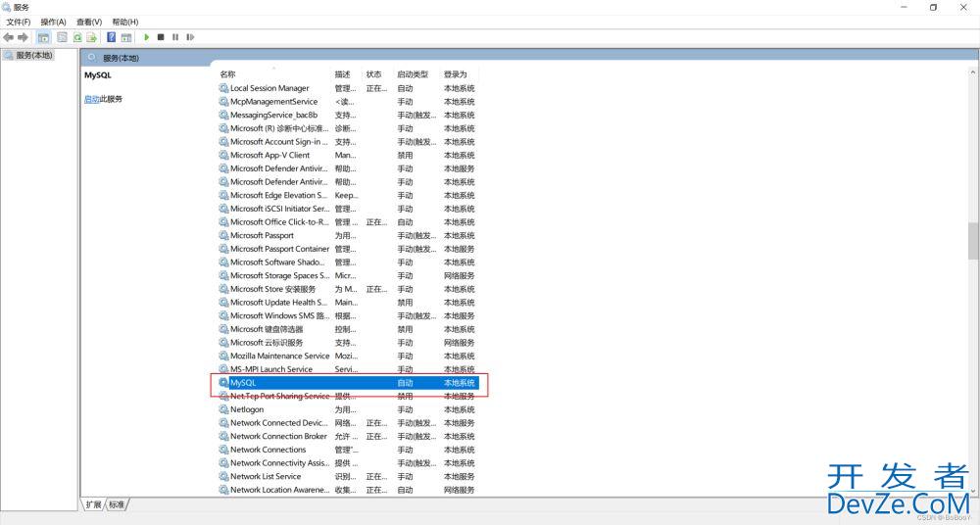Select the Network Connected Devic... row
This screenshot has width=980, height=525.
pos(348,422)
